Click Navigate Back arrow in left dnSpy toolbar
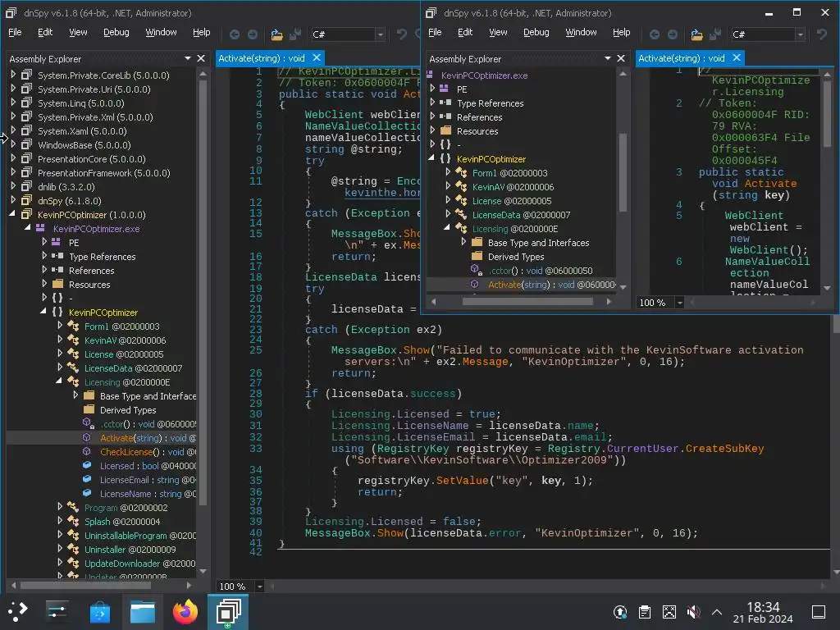 point(235,34)
